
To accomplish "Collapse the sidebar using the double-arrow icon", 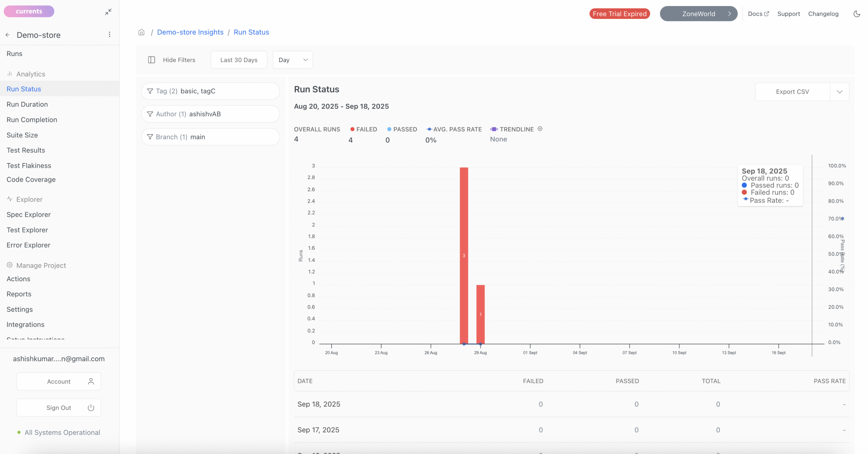I will (108, 12).
